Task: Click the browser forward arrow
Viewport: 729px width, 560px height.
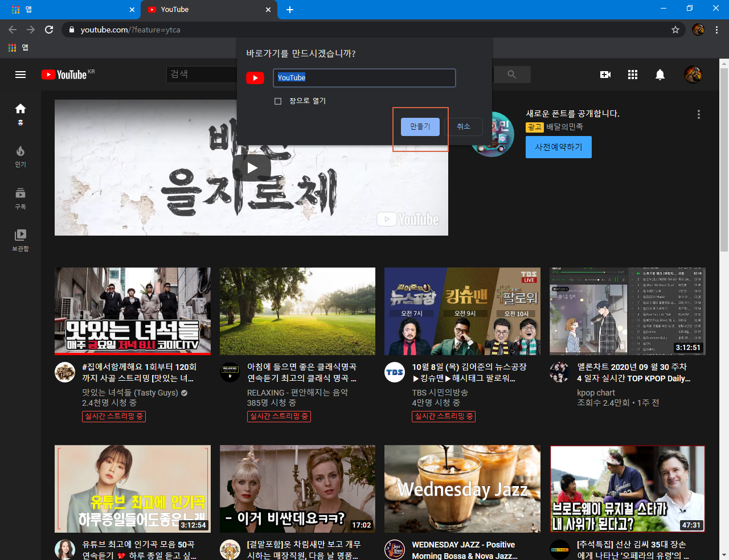Action: click(31, 30)
